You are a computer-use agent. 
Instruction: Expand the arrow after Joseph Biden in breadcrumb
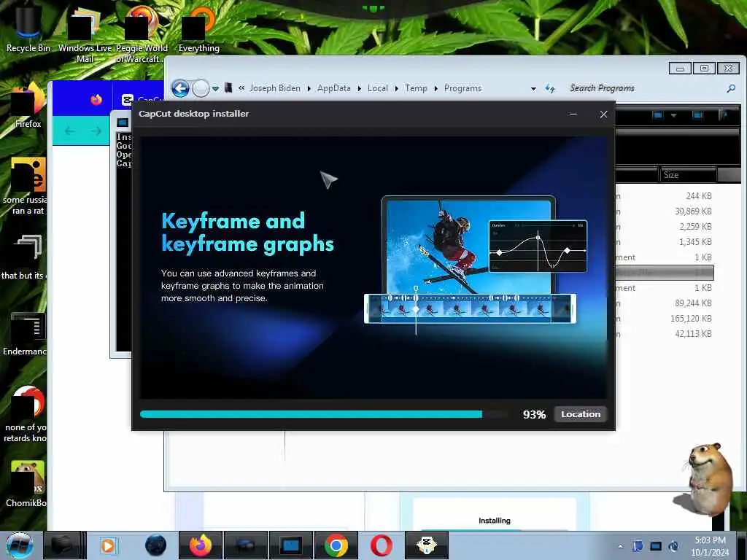[309, 88]
